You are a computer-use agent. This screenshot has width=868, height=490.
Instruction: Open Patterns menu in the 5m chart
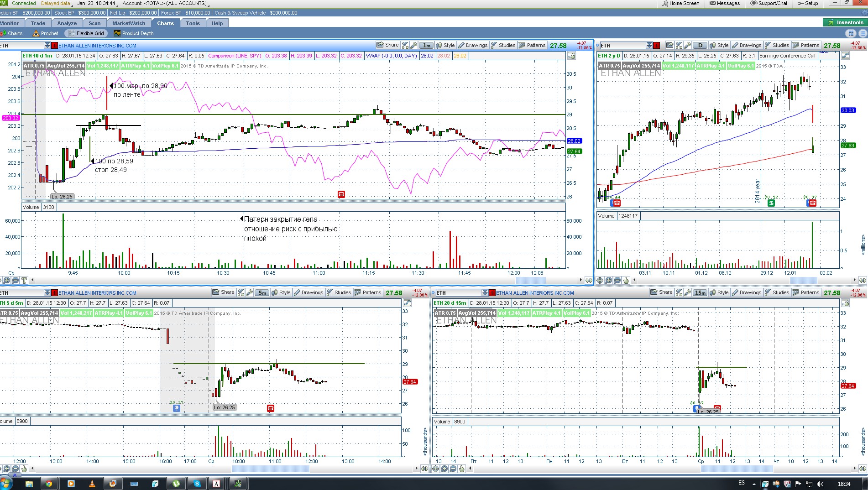point(368,292)
